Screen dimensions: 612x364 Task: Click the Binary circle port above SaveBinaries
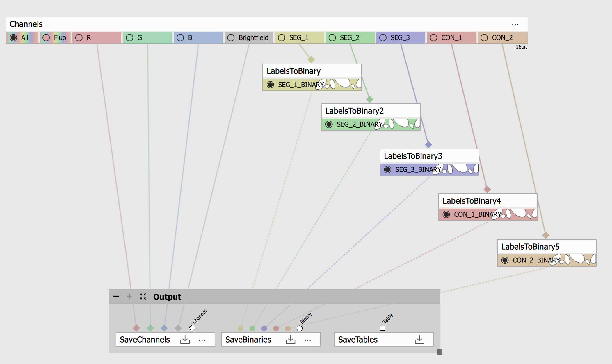coord(300,328)
